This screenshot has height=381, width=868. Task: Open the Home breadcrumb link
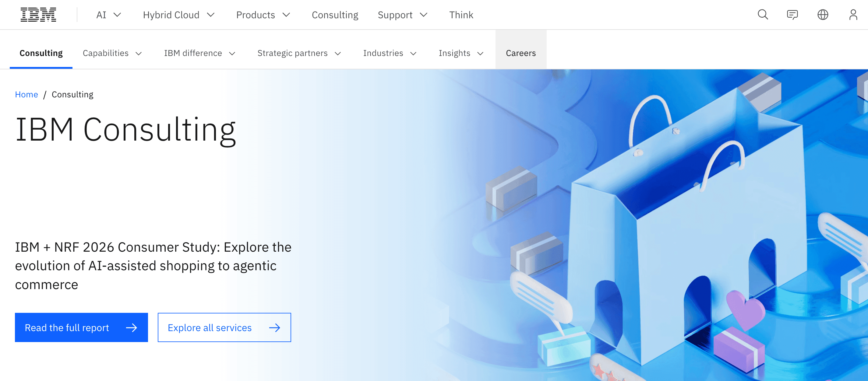[x=26, y=94]
